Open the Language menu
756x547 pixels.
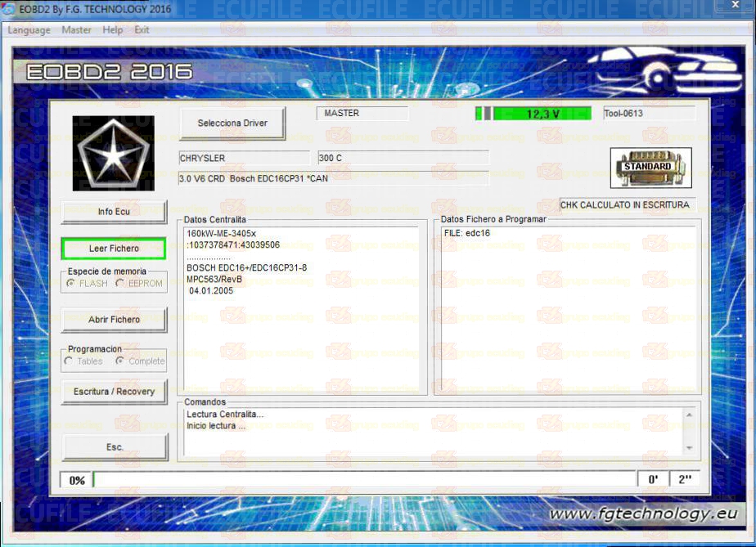pos(29,30)
